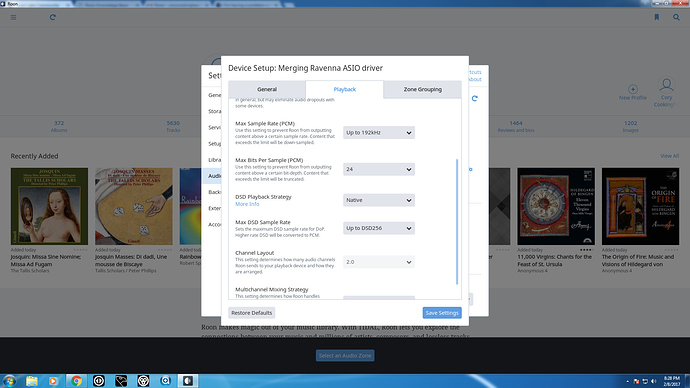Click Select an Audio Zone button

click(x=345, y=355)
